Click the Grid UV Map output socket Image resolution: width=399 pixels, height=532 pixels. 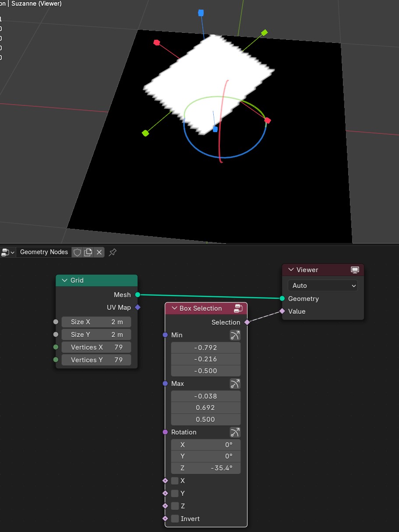[138, 308]
